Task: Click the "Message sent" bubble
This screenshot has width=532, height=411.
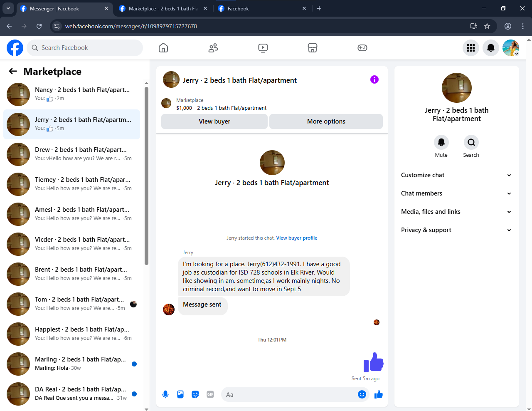Action: point(202,306)
